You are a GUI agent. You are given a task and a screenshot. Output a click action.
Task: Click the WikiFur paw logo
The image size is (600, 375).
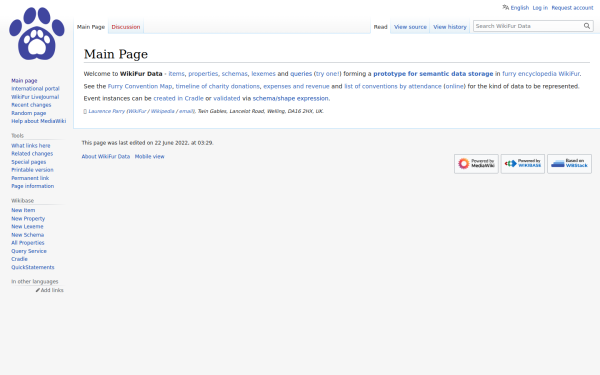(x=37, y=34)
